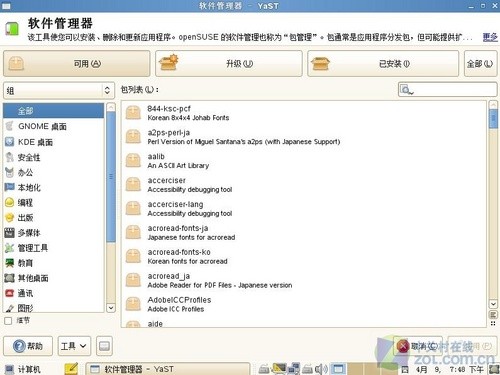This screenshot has height=375, width=500.
Task: Select the acroread-fonts-ja package row
Action: 304,233
